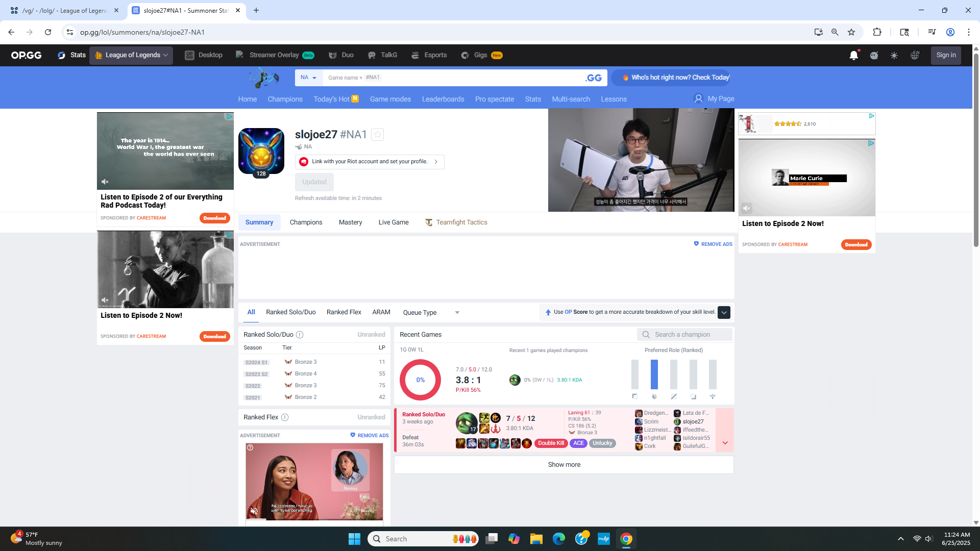Screen dimensions: 980x551
Task: Click the Zac champion icon in match
Action: (x=467, y=423)
